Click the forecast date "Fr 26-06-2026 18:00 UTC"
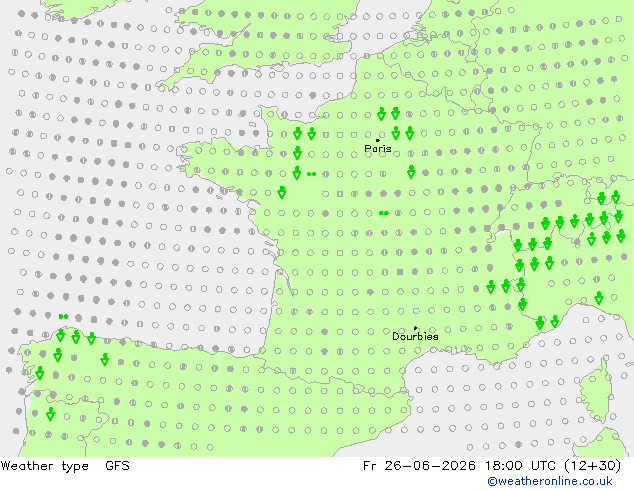634x490 pixels. point(461,466)
